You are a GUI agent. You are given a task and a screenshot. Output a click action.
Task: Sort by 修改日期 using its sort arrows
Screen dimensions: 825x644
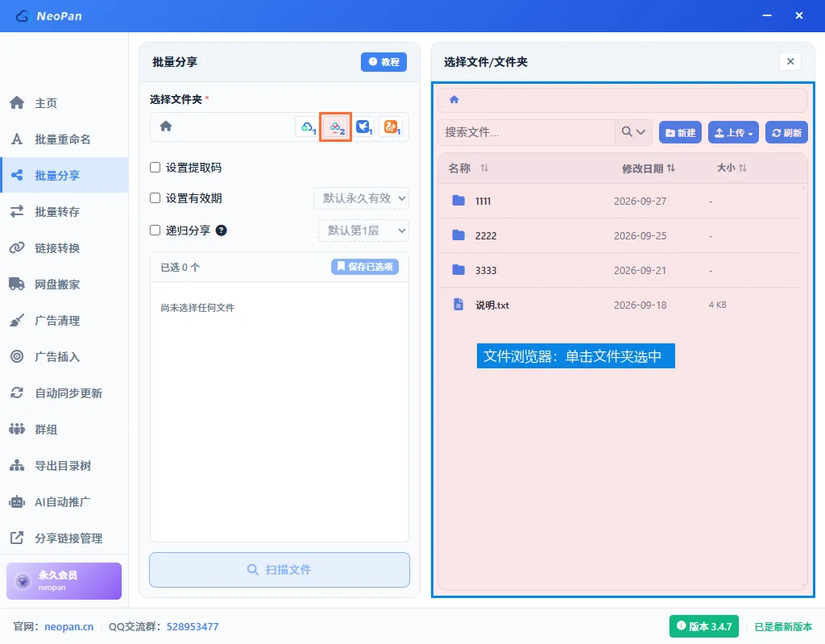tap(671, 168)
